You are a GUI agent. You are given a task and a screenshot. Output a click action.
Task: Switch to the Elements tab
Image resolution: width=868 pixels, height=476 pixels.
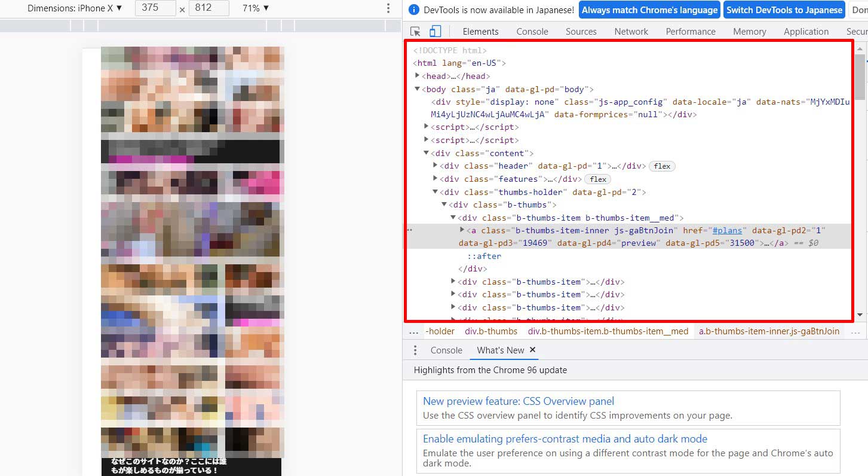(480, 32)
